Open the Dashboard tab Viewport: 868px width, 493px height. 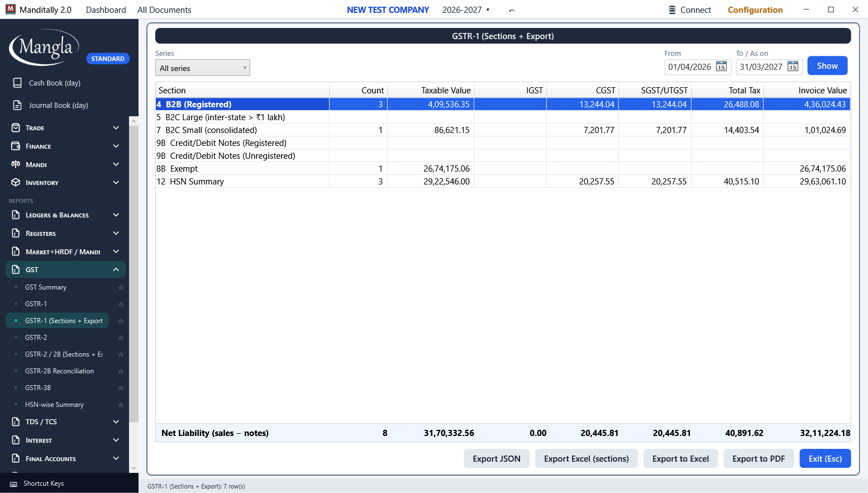[106, 10]
